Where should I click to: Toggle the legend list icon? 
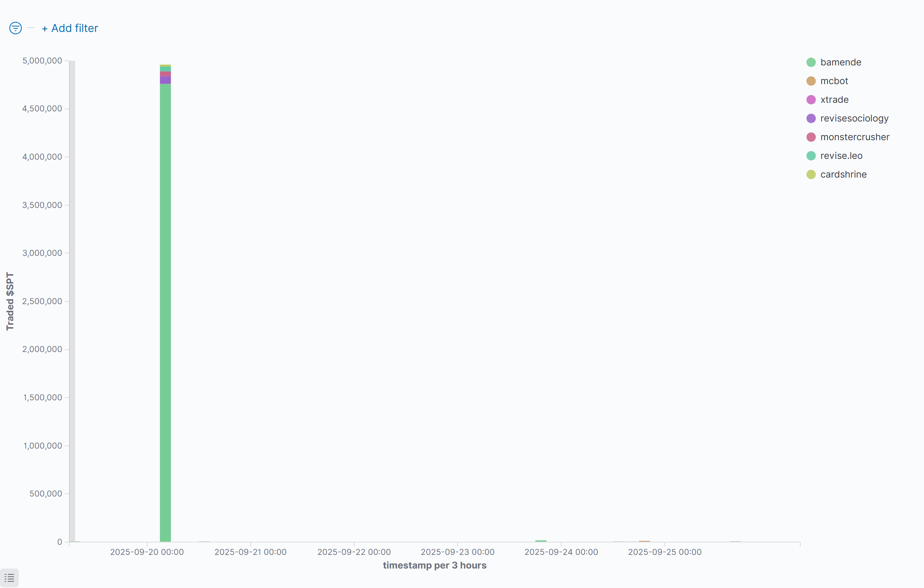pyautogui.click(x=9, y=578)
